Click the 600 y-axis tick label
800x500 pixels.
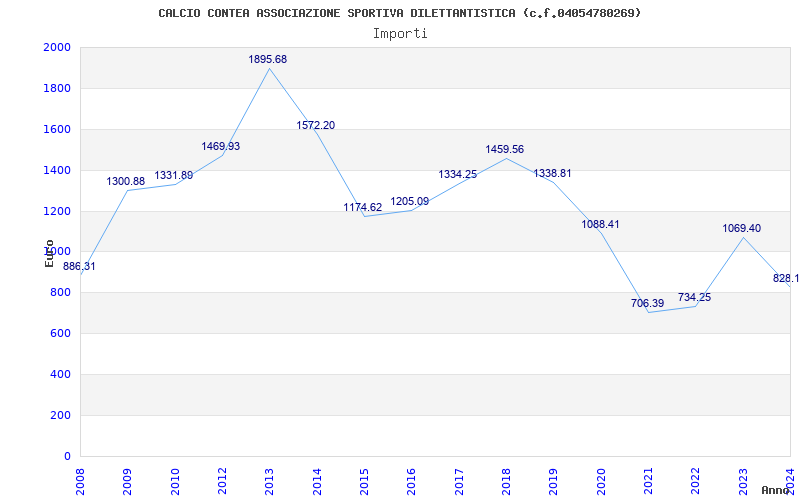point(61,333)
